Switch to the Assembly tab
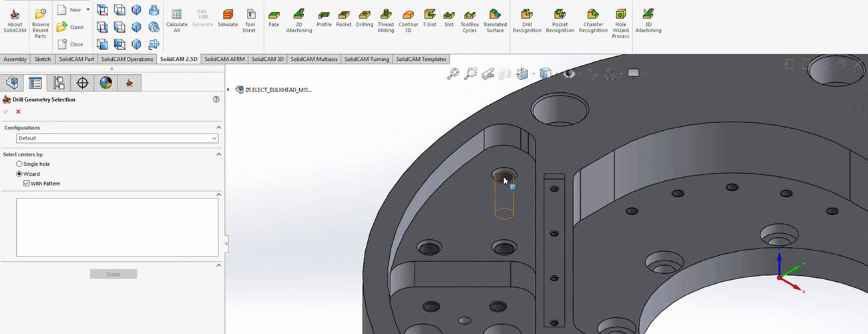 coord(15,59)
